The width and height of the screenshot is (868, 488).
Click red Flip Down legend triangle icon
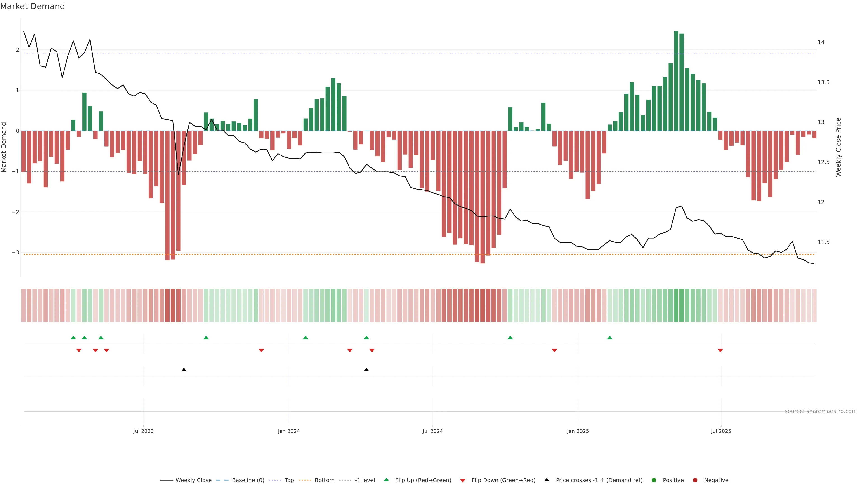coord(463,481)
